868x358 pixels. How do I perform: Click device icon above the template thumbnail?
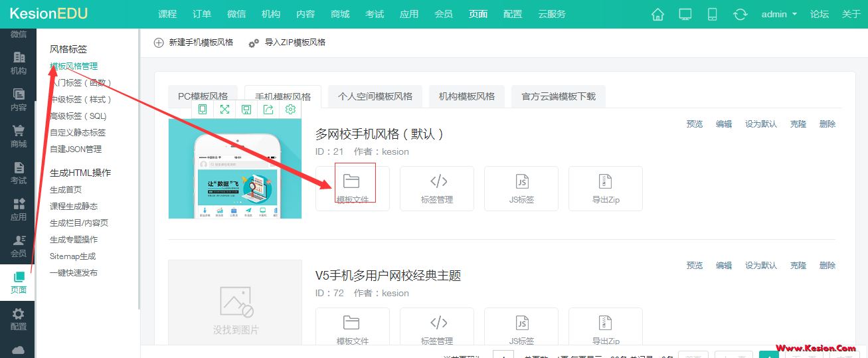pos(203,110)
